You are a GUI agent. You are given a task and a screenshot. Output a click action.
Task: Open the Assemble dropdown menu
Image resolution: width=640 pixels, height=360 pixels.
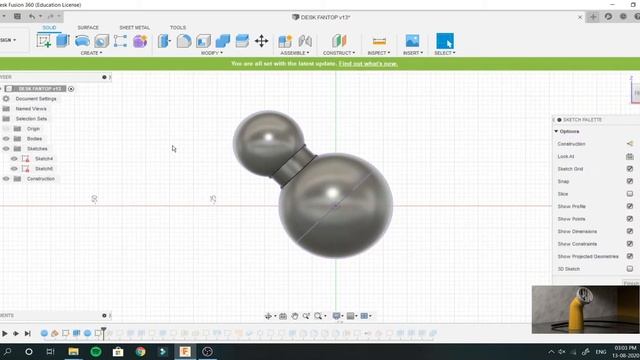click(295, 53)
